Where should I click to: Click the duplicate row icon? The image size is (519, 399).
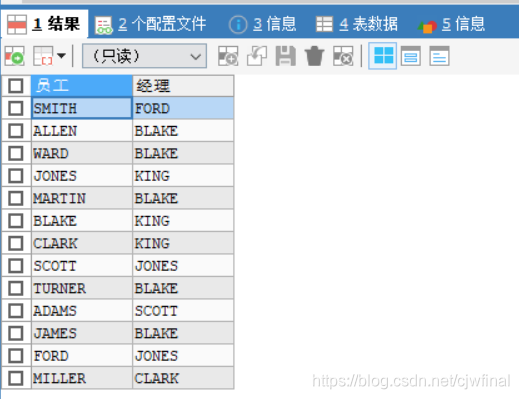257,56
